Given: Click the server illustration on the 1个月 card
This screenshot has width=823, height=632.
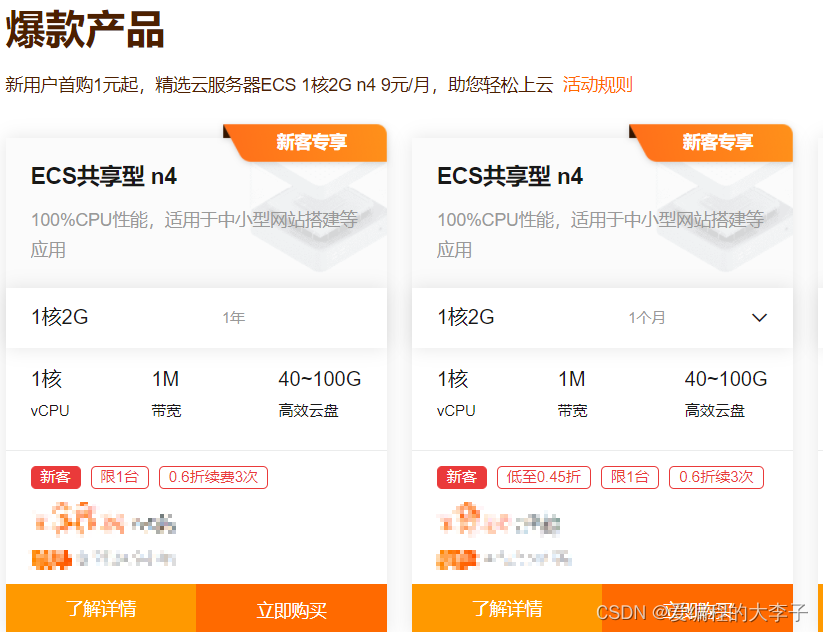Looking at the screenshot, I should click(x=725, y=215).
